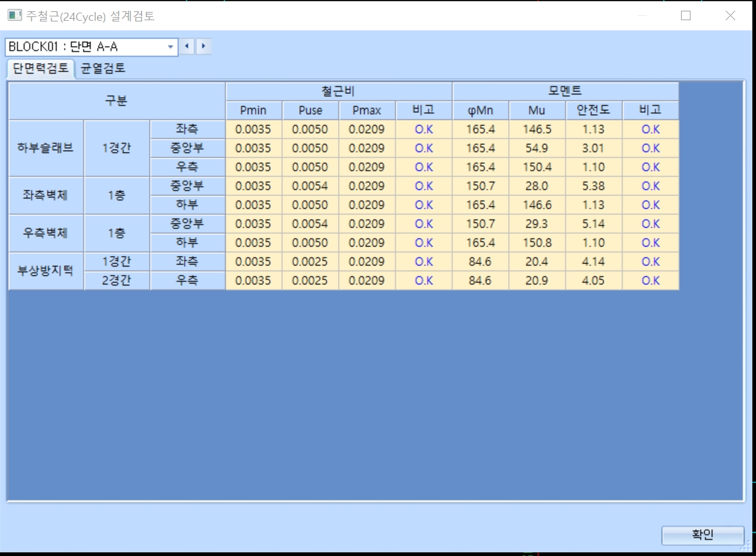Select the 1층 cell of 좌측벽체
The width and height of the screenshot is (756, 556).
[x=117, y=195]
